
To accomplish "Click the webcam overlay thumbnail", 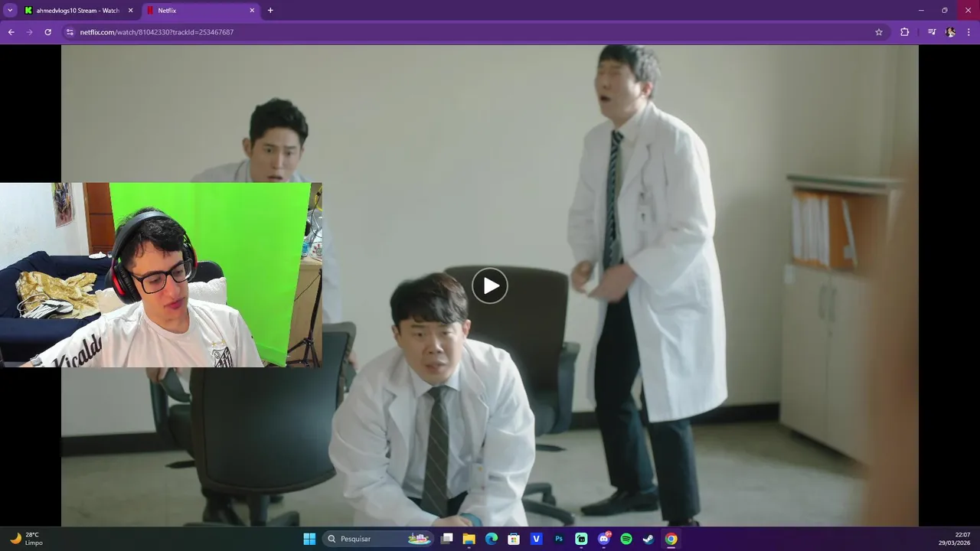I will (161, 275).
